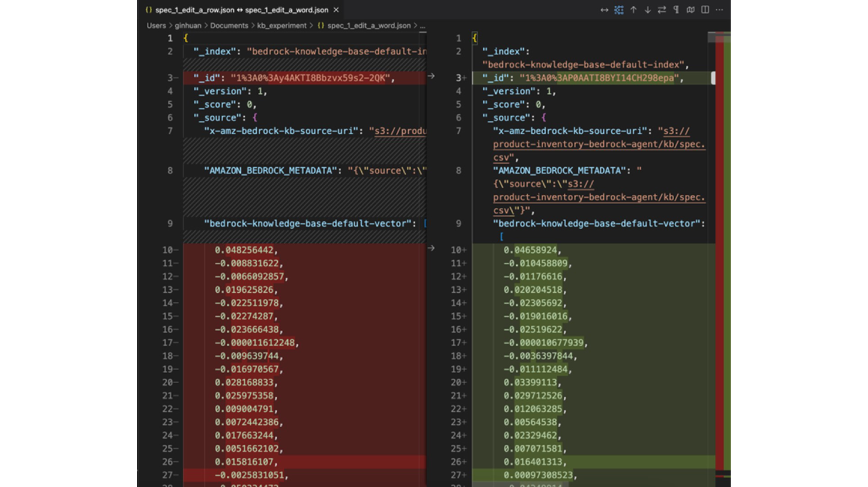Click the double-headed horizontal arrow toolbar icon
The image size is (868, 487).
604,10
